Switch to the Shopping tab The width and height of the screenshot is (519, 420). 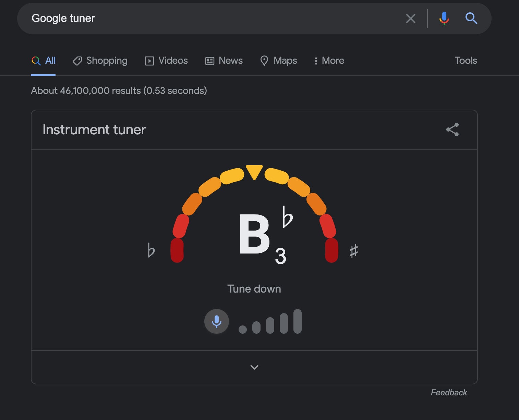click(x=100, y=61)
